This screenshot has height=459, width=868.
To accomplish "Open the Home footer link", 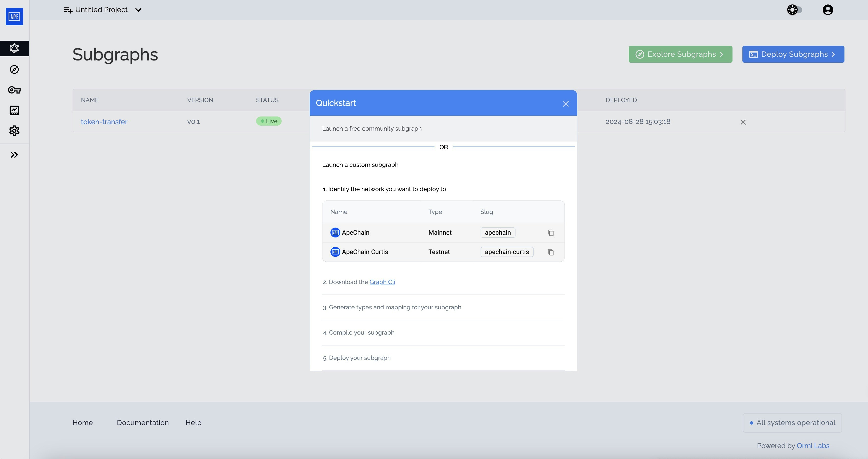I will click(x=82, y=423).
